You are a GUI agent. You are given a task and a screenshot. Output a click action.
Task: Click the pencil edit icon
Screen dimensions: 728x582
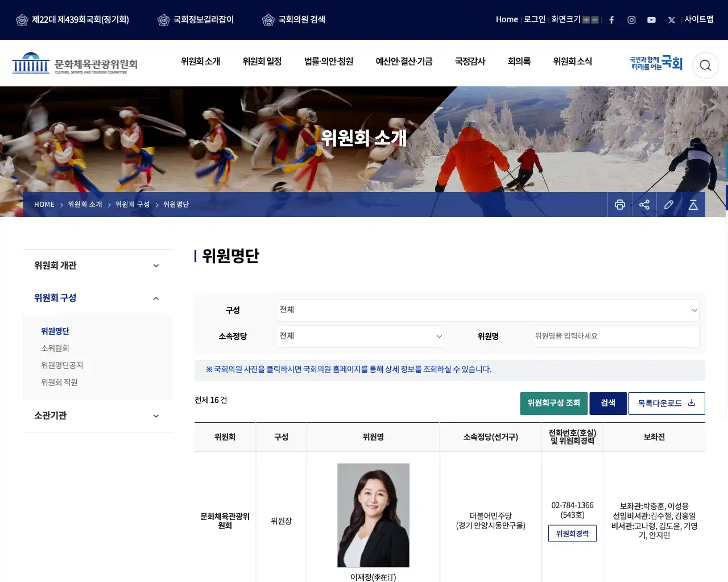(669, 205)
